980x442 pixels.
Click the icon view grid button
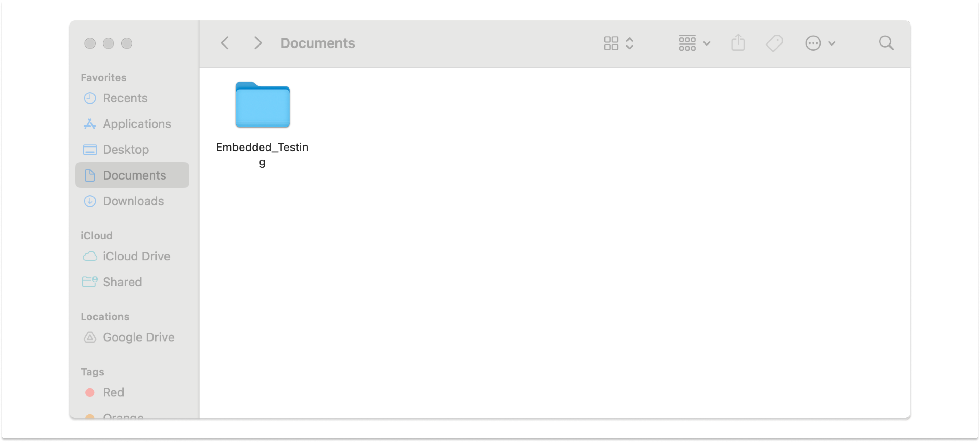point(611,43)
